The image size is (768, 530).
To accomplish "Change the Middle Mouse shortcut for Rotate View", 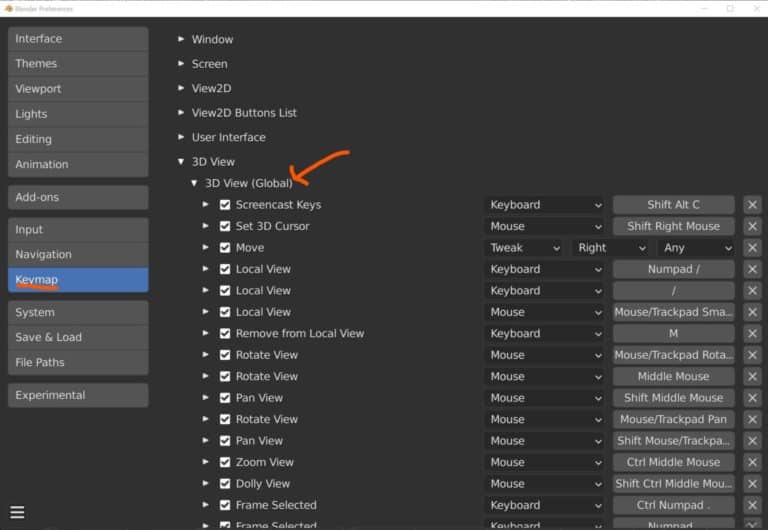I will [673, 377].
